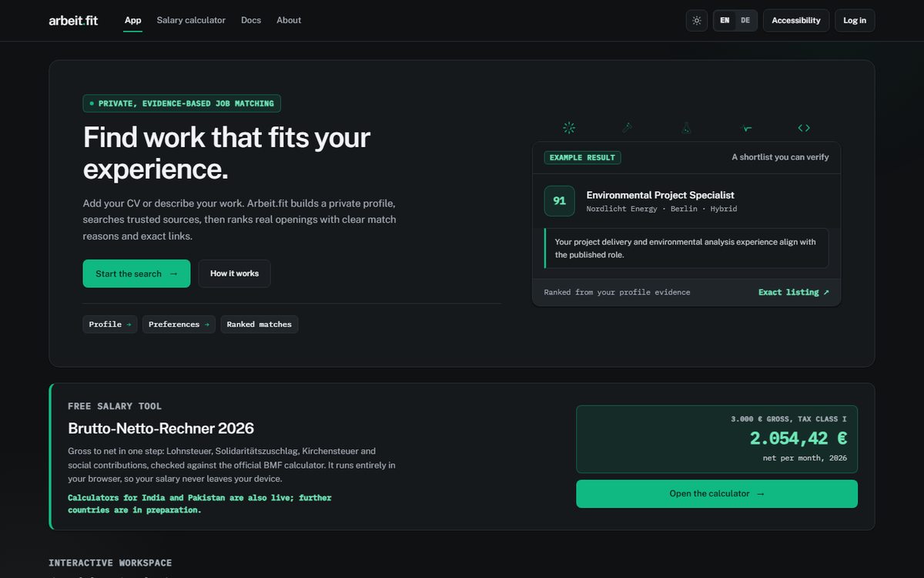This screenshot has height=578, width=924.
Task: Click the 91 match score badge
Action: click(x=559, y=201)
